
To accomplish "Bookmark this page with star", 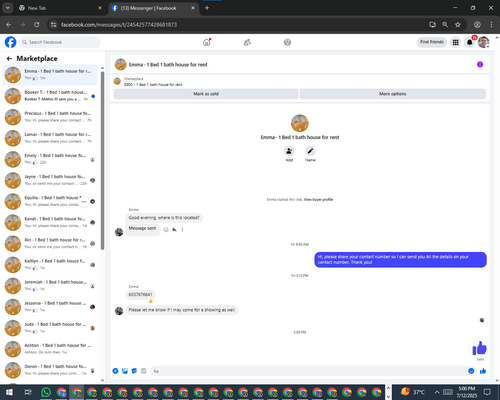I will (458, 25).
